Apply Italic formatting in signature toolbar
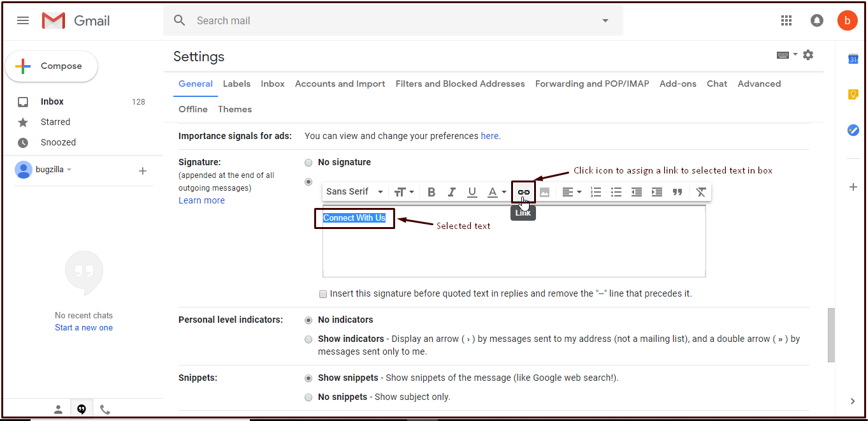 (x=452, y=192)
